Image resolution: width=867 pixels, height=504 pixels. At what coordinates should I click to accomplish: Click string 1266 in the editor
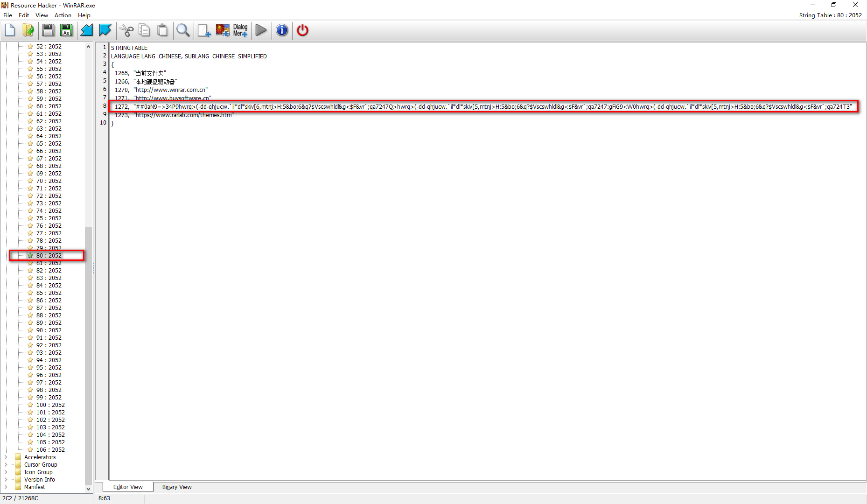point(146,81)
